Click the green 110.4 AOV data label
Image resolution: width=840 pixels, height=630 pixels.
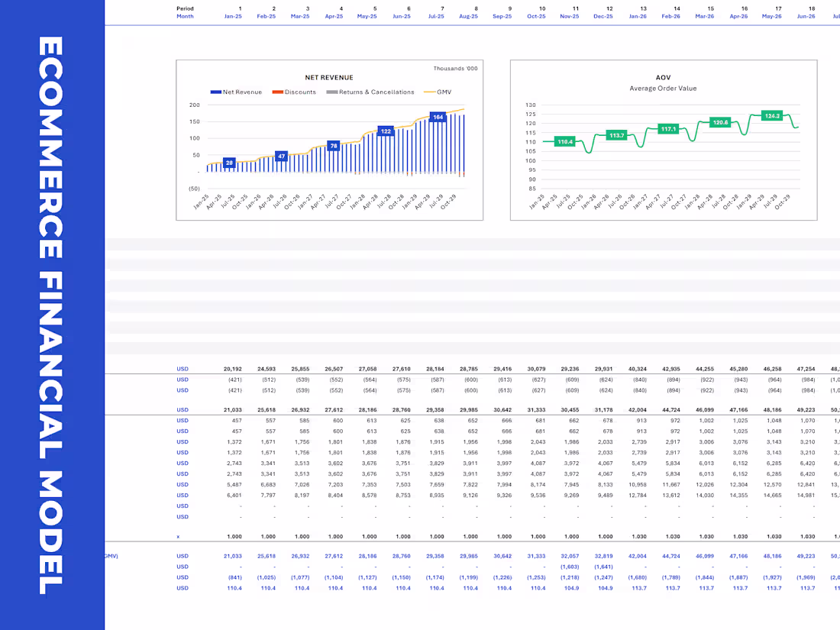click(564, 142)
